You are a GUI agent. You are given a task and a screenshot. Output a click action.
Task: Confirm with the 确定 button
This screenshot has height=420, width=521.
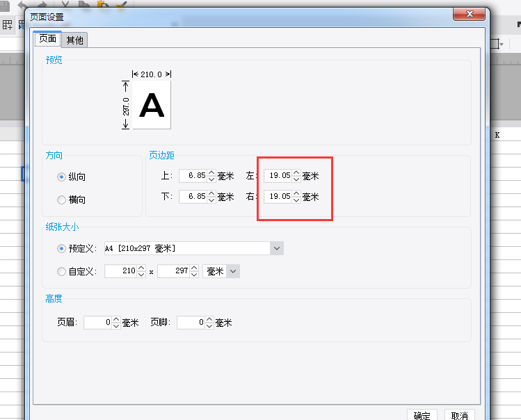tap(422, 415)
